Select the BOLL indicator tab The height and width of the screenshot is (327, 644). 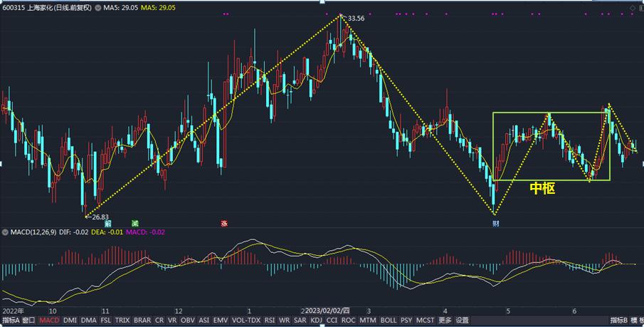click(388, 320)
